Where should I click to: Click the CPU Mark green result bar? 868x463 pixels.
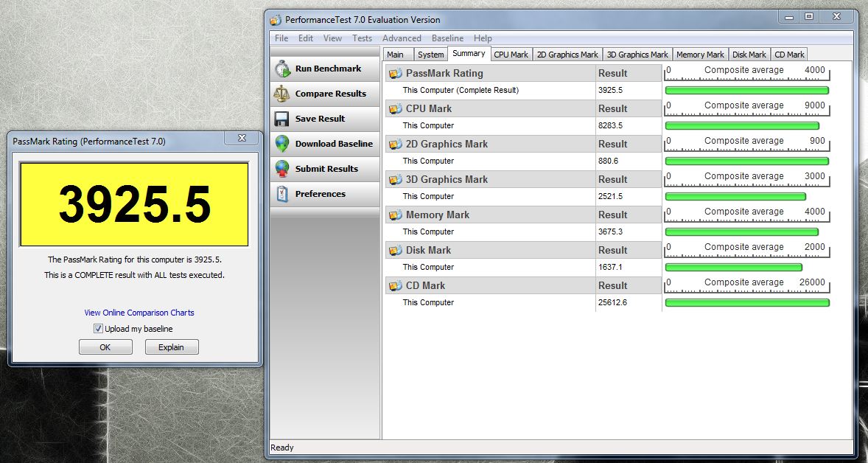(742, 126)
